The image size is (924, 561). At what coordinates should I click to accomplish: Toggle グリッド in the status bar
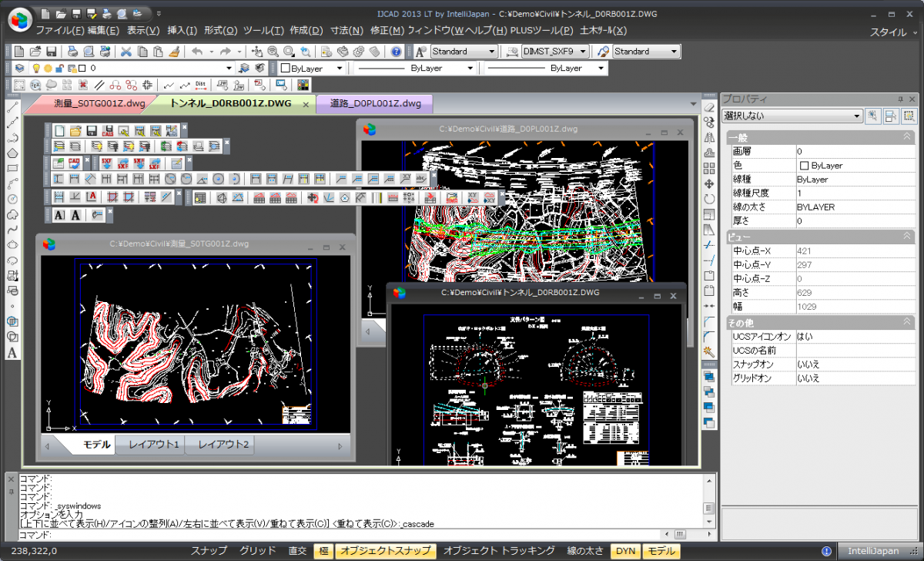pyautogui.click(x=257, y=551)
